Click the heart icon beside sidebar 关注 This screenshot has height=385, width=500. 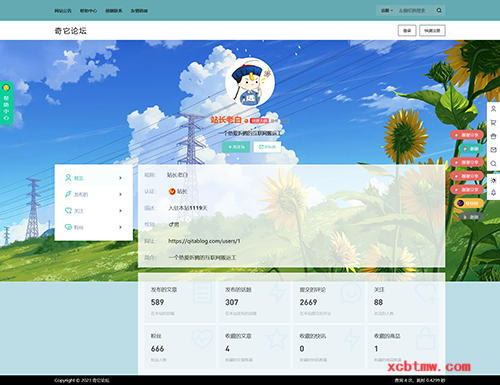point(68,210)
